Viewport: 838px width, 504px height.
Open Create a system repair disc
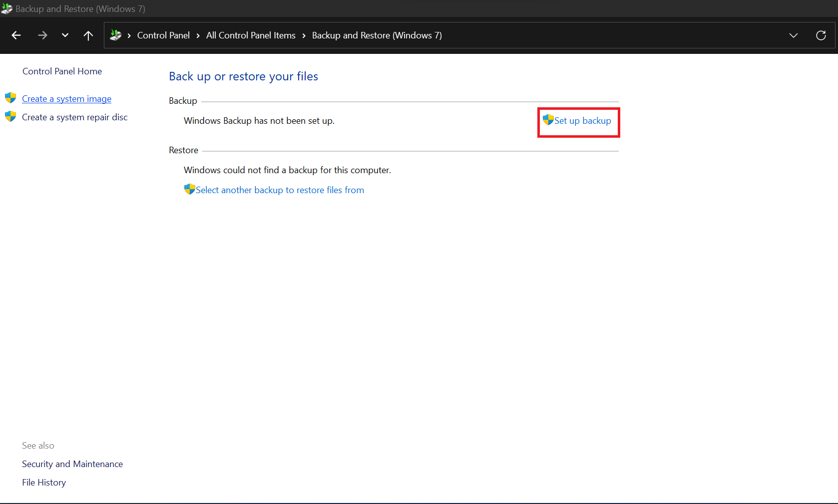[75, 117]
